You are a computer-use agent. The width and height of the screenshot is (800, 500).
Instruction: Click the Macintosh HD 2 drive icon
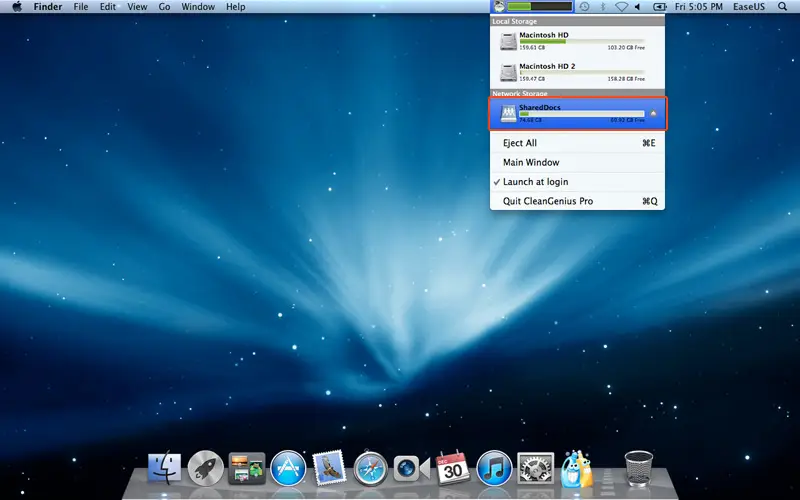[508, 72]
